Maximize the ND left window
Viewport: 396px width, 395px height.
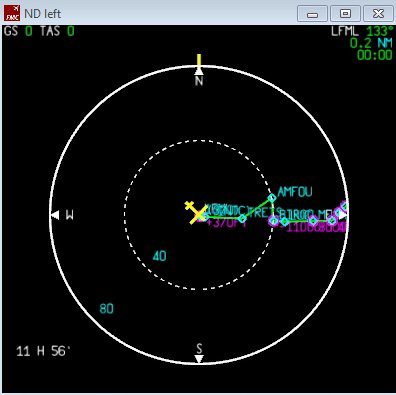tap(345, 14)
